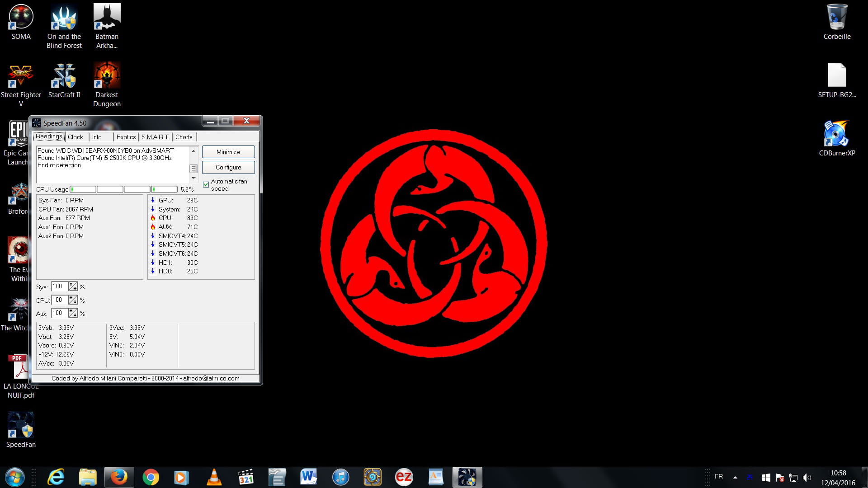Click the CPU temperature reading 83C
Image resolution: width=868 pixels, height=488 pixels.
[175, 218]
